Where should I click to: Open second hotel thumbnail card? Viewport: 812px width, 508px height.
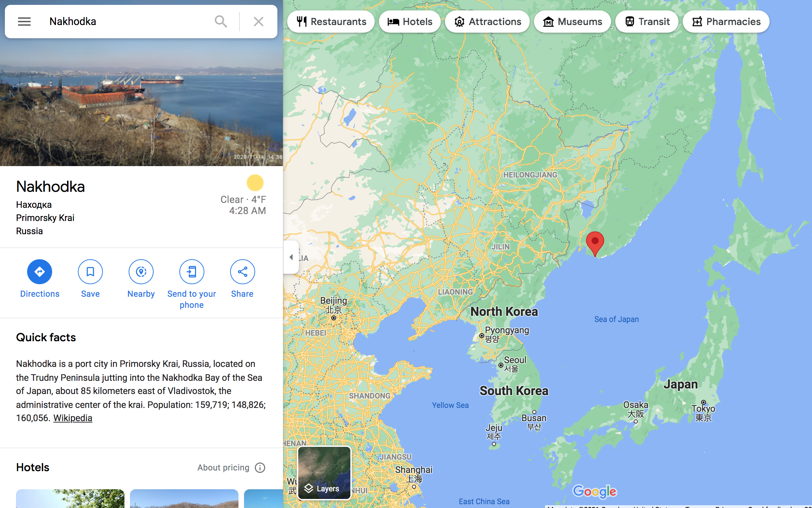[184, 499]
